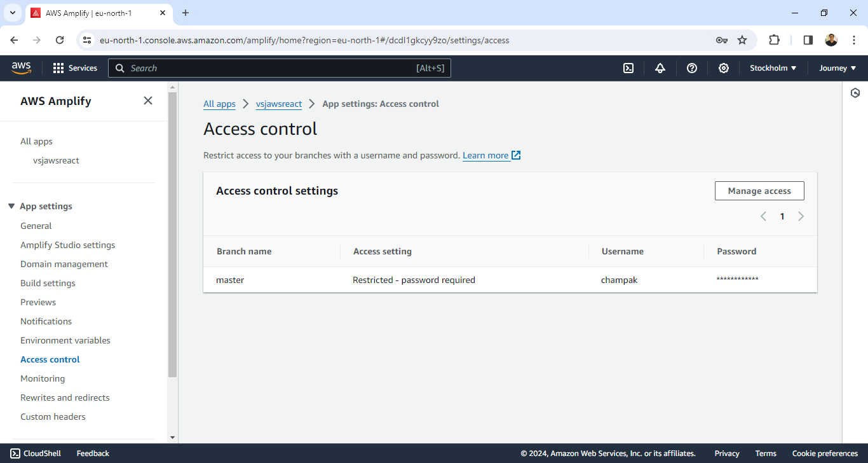This screenshot has width=868, height=463.
Task: Open the Terms footer link
Action: point(766,453)
